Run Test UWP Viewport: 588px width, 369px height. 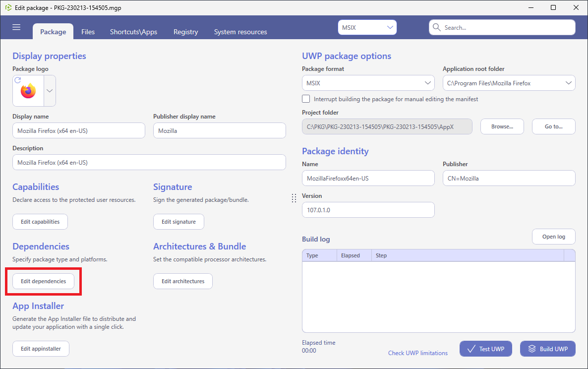coord(486,349)
